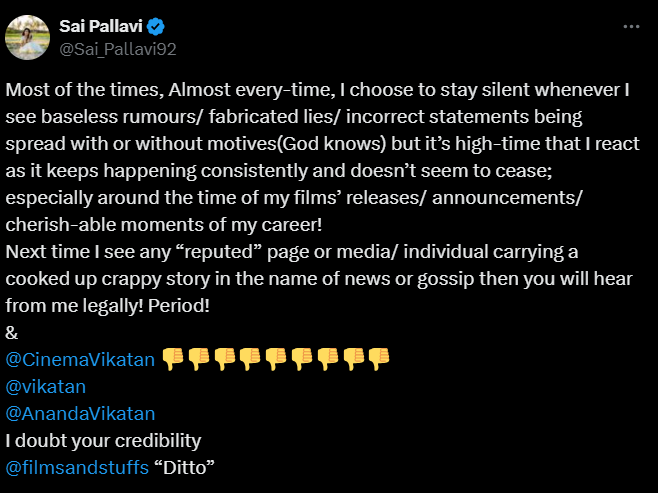658x493 pixels.
Task: Click the last thumbs-down emoji in the row
Action: (x=378, y=359)
